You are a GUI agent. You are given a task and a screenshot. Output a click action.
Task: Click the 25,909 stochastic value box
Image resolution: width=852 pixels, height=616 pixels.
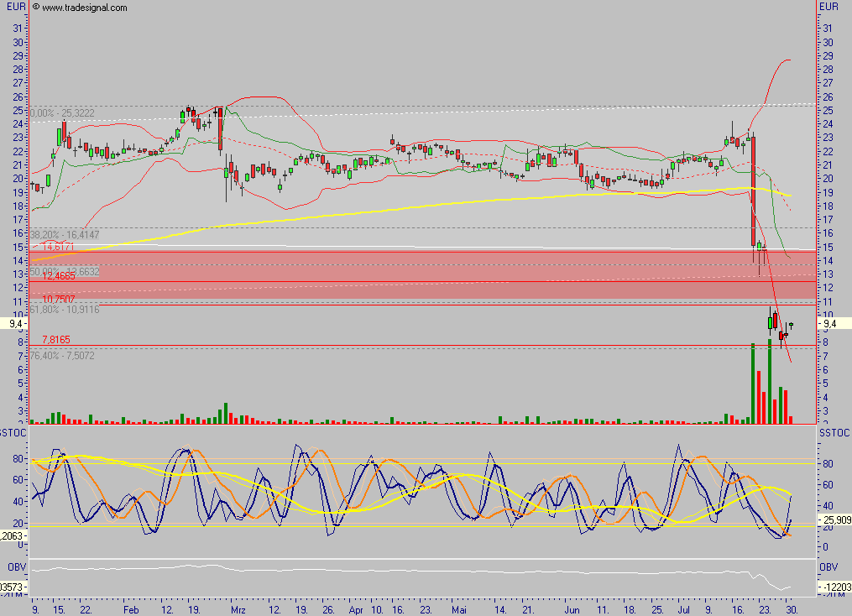point(837,519)
